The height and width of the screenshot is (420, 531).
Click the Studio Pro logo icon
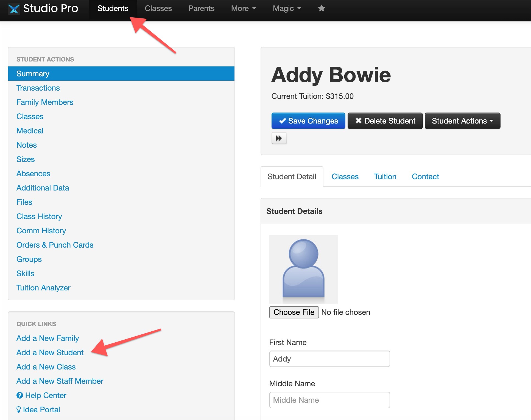[14, 9]
